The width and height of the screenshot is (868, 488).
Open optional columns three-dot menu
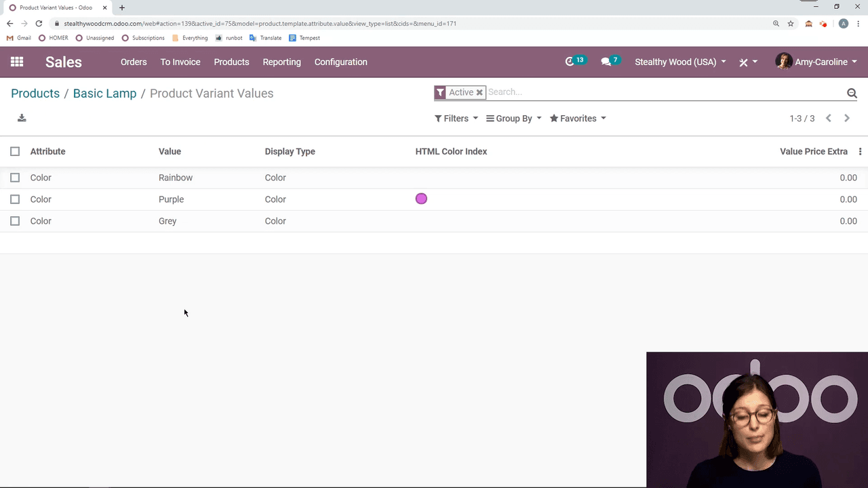pos(860,152)
